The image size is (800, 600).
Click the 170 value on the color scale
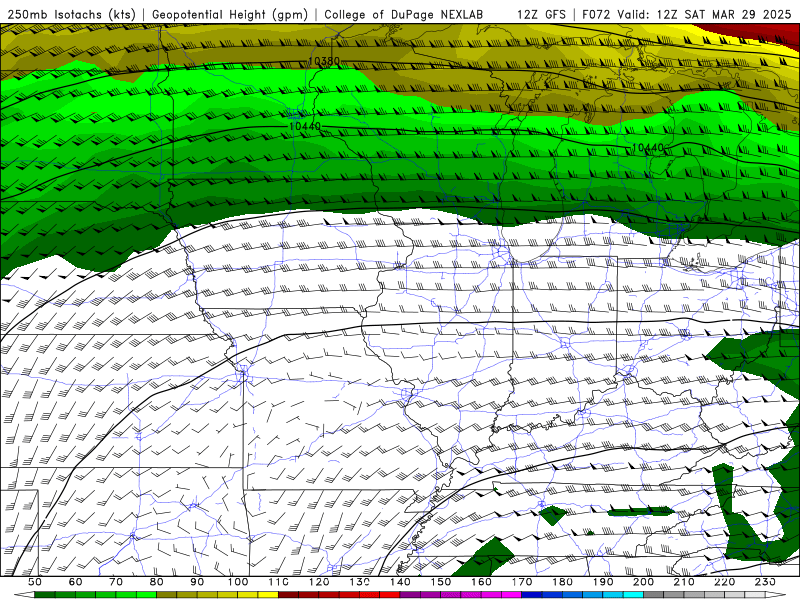(522, 582)
